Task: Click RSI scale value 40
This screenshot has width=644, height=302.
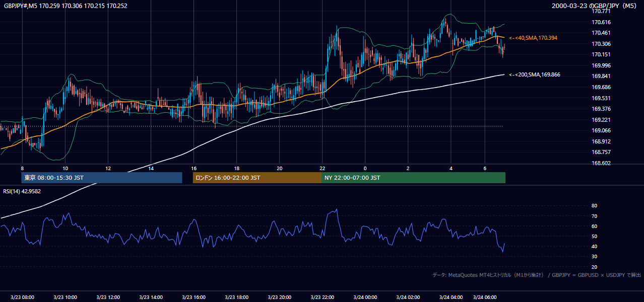Action: pos(594,246)
